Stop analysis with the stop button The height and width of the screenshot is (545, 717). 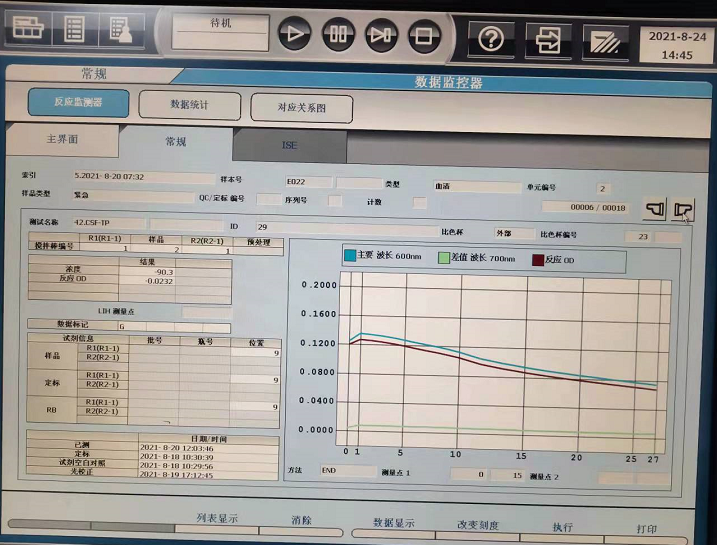(424, 36)
